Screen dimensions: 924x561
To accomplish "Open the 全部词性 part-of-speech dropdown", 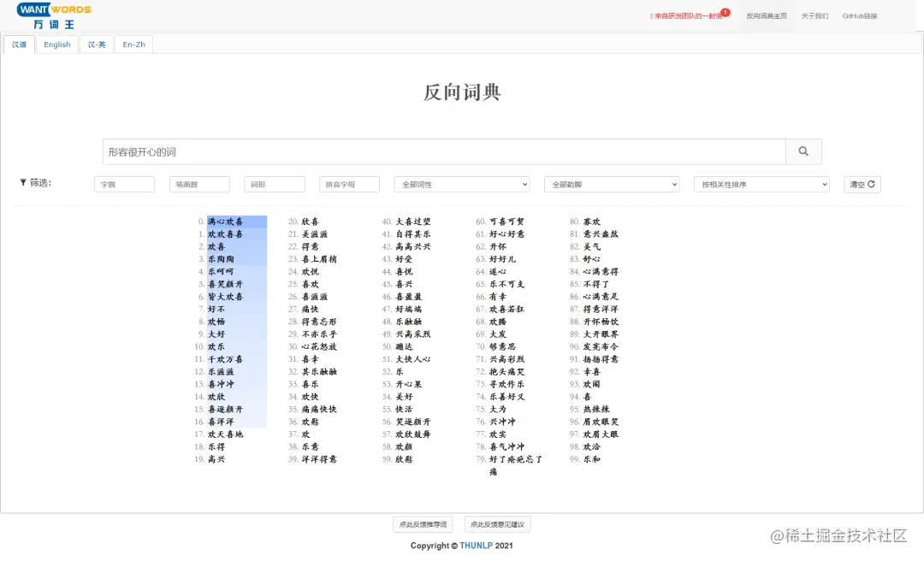I will pos(461,184).
